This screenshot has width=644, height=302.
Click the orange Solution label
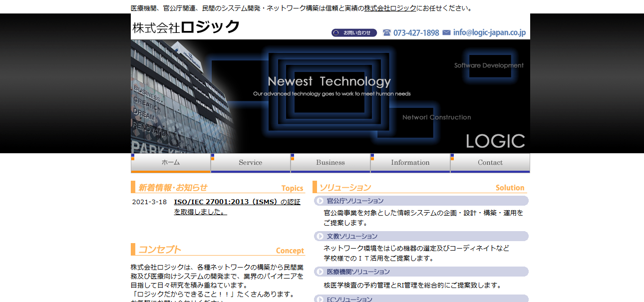(510, 188)
